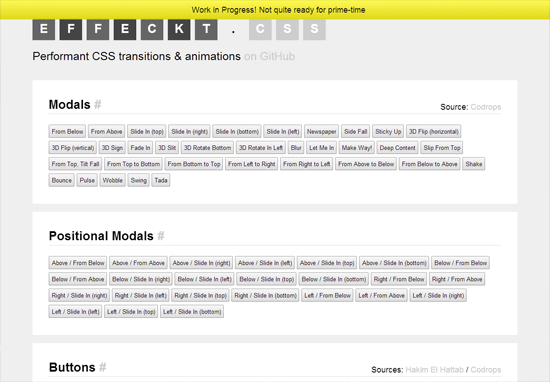This screenshot has height=382, width=550.
Task: Click Above / Slide In (left) button
Action: click(x=265, y=263)
